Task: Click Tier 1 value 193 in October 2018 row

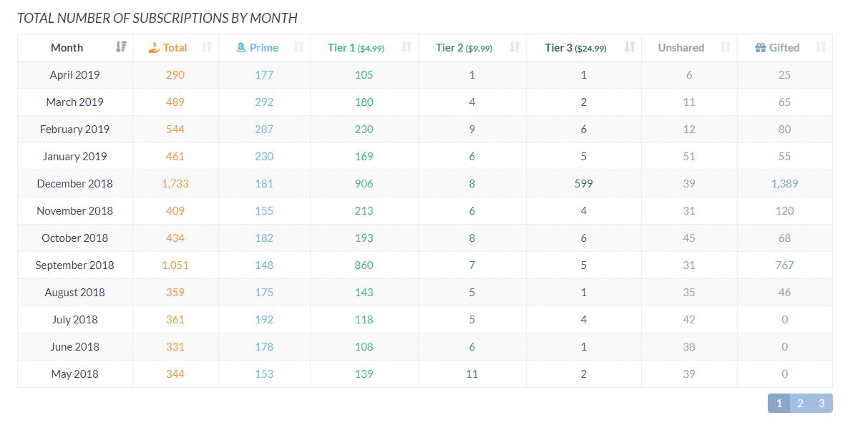Action: click(364, 238)
